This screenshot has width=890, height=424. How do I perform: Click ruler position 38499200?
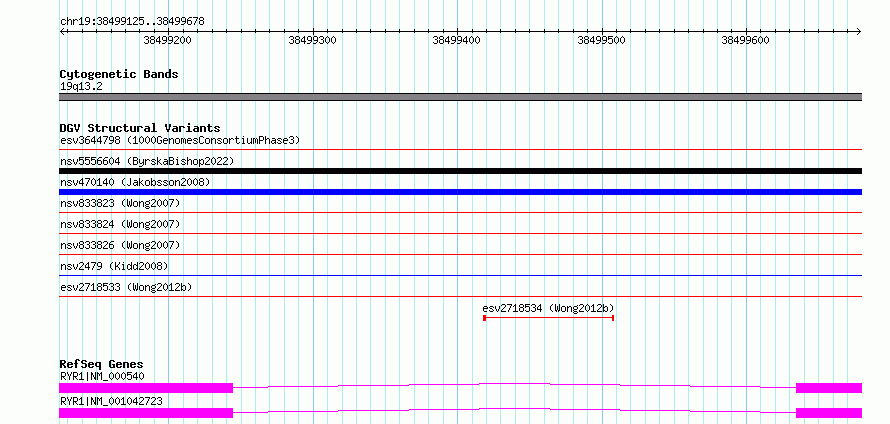[167, 40]
